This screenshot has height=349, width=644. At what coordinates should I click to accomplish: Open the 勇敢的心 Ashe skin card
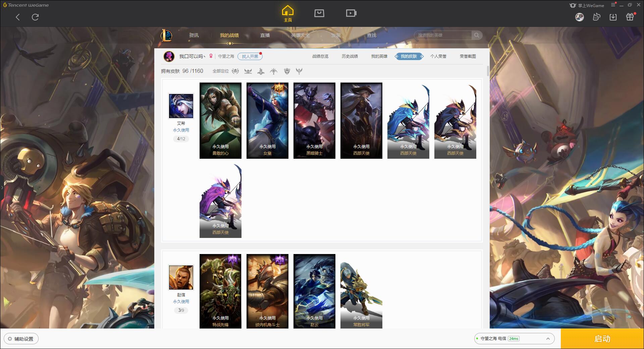click(220, 120)
